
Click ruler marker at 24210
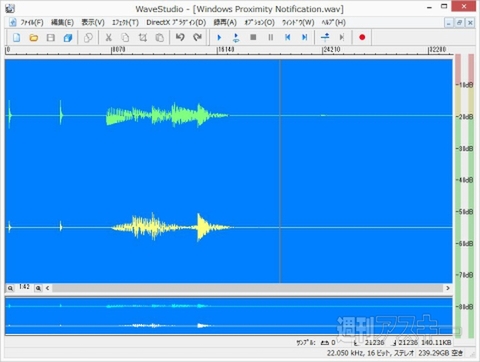click(x=332, y=50)
